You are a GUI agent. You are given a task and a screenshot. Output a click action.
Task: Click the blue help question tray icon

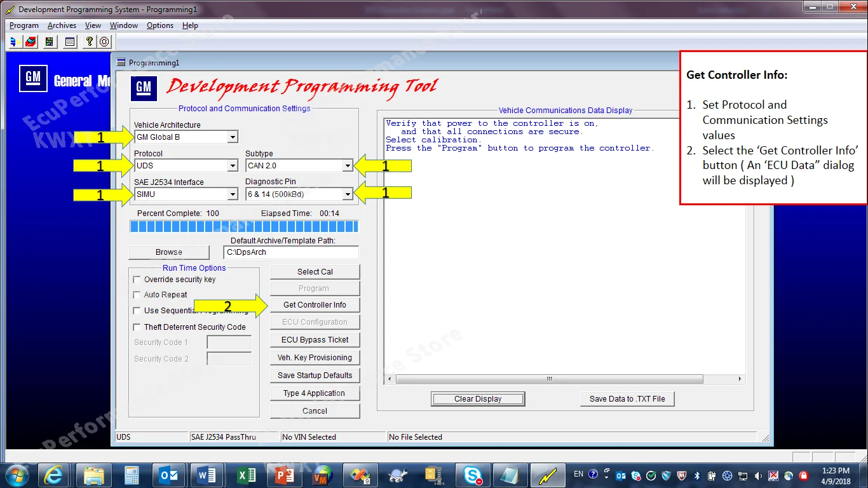593,474
